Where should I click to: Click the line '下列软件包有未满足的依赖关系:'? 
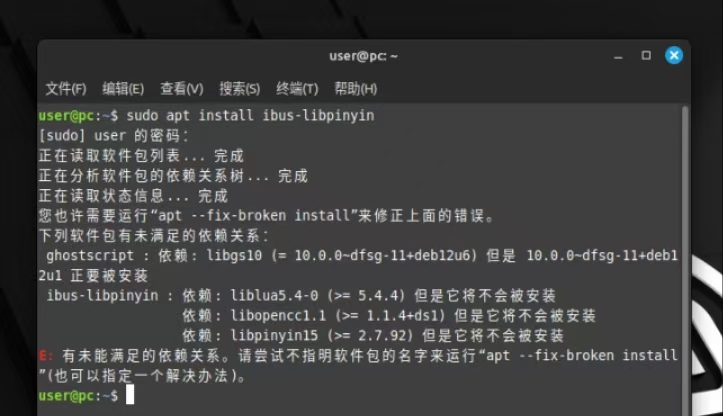click(154, 236)
